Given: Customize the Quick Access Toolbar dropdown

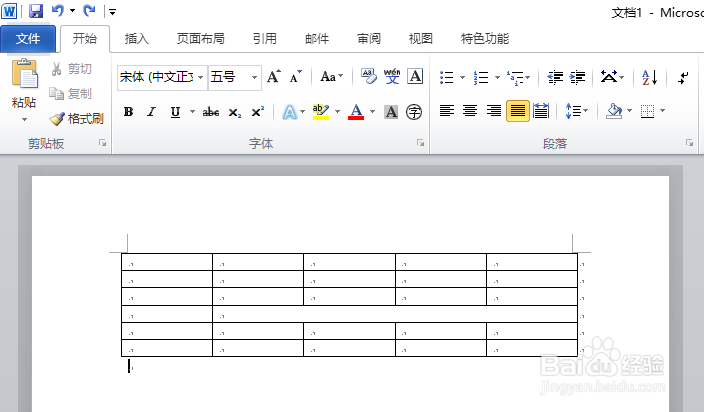Looking at the screenshot, I should pyautogui.click(x=112, y=12).
